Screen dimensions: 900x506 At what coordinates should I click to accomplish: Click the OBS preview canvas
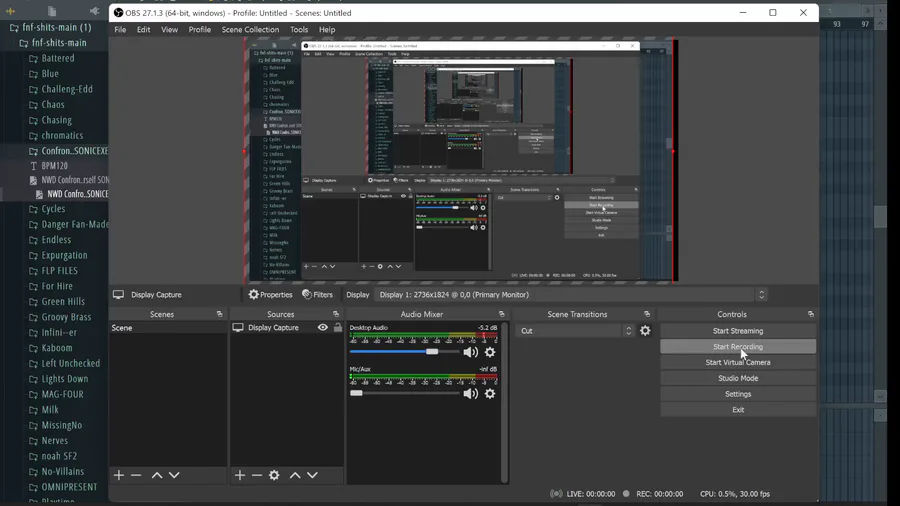[463, 160]
